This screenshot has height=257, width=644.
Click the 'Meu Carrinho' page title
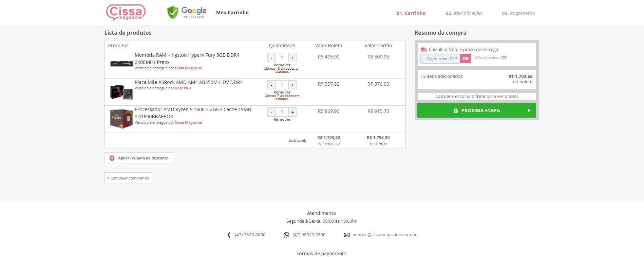click(x=232, y=13)
